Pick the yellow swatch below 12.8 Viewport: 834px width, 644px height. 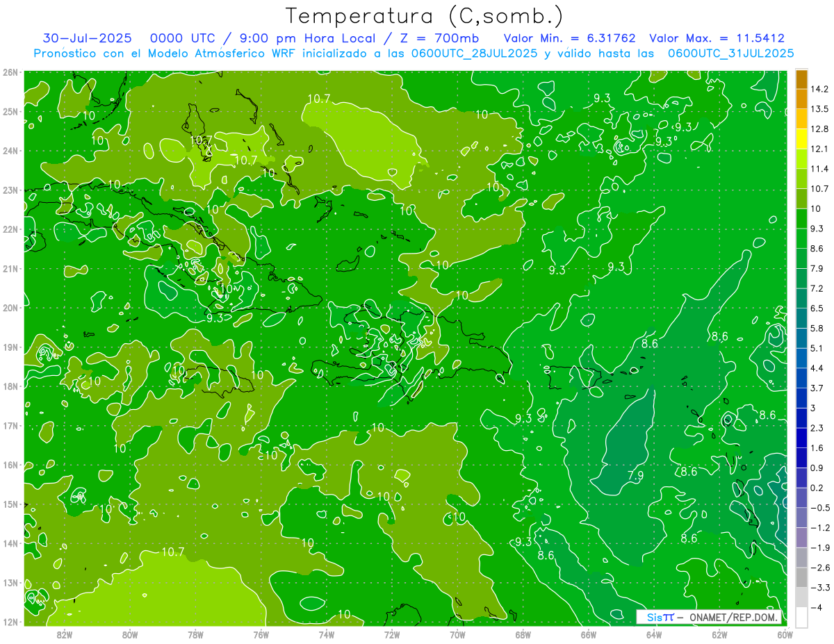click(801, 139)
